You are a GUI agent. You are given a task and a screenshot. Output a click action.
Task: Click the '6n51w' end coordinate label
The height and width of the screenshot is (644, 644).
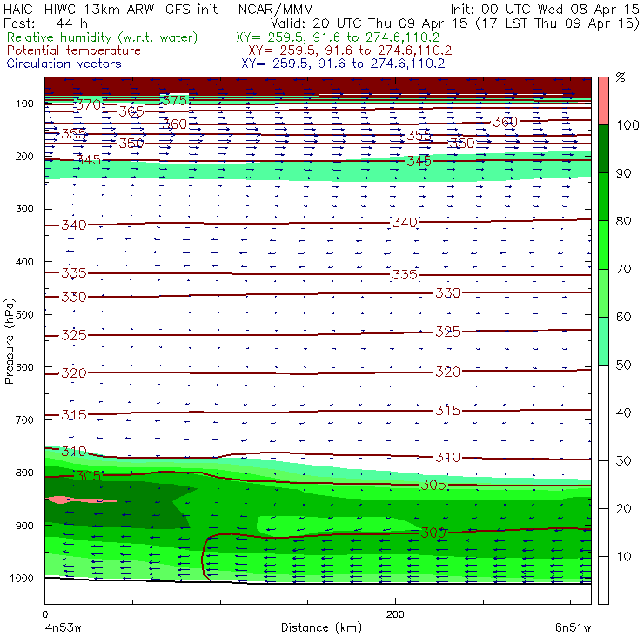tap(573, 627)
